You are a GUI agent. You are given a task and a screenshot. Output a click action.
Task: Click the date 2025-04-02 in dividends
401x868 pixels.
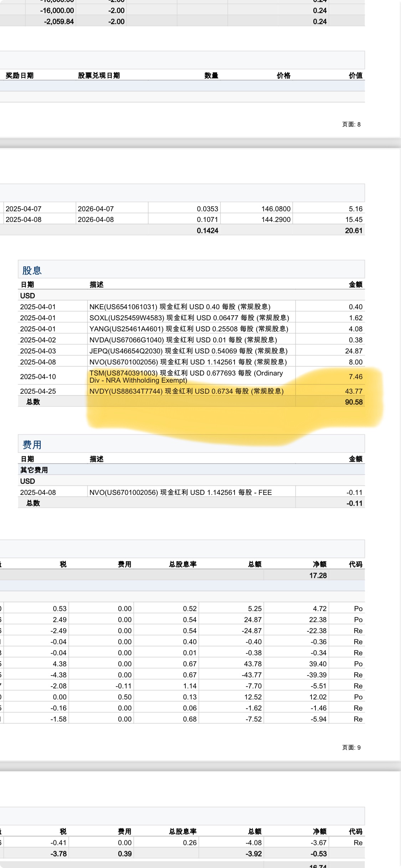pyautogui.click(x=38, y=340)
